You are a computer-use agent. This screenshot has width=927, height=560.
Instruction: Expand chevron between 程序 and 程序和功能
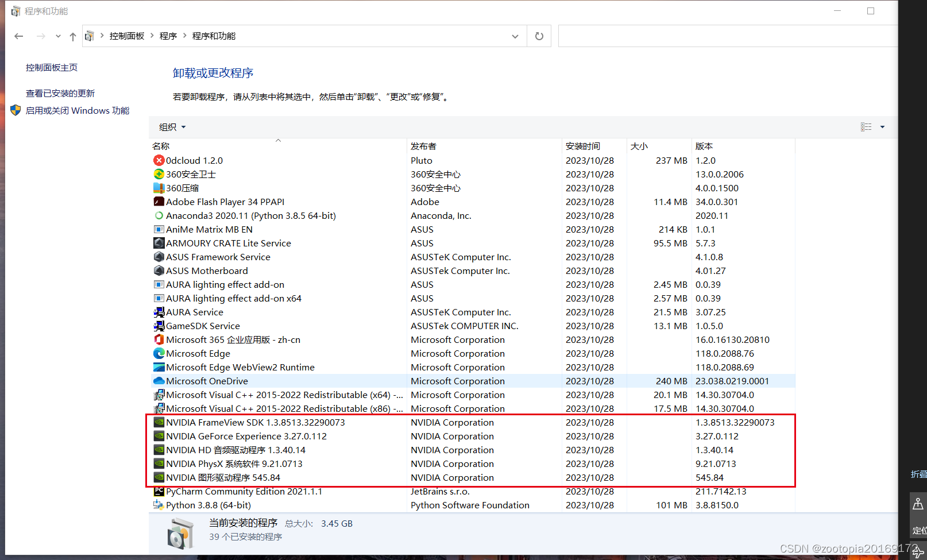pos(185,36)
